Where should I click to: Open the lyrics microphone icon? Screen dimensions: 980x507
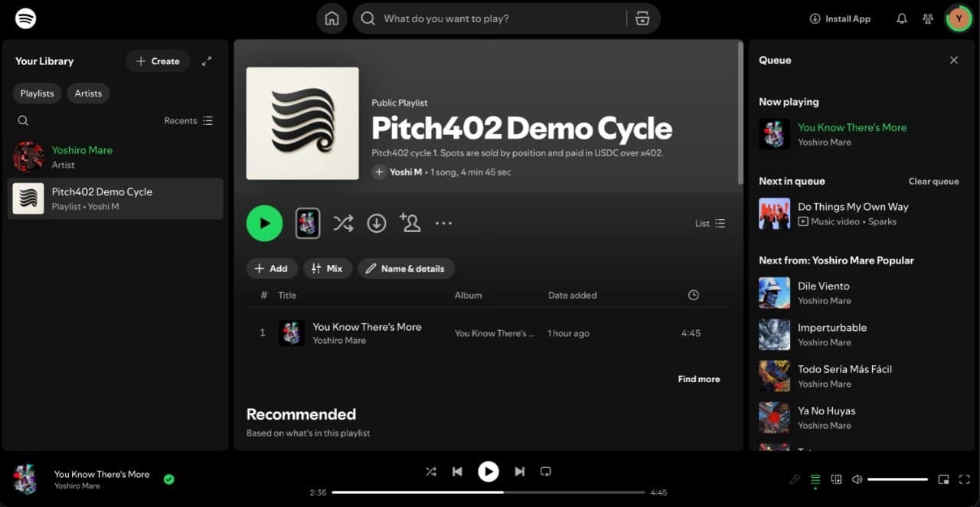[795, 479]
